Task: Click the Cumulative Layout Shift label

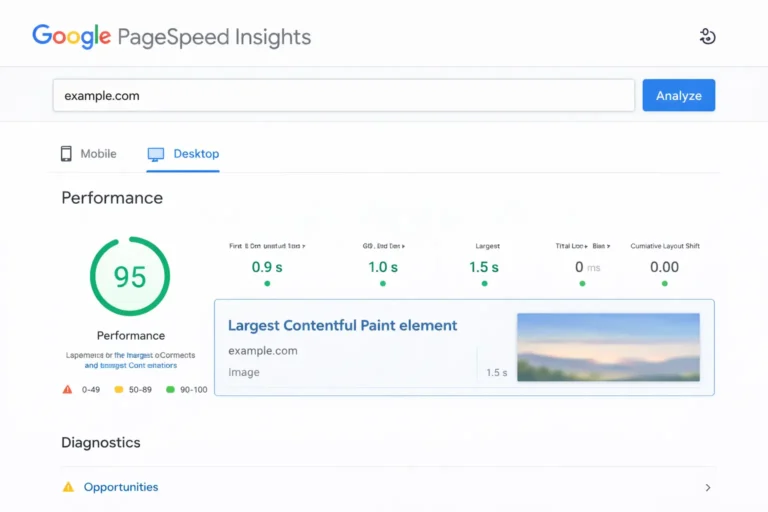Action: pyautogui.click(x=665, y=246)
